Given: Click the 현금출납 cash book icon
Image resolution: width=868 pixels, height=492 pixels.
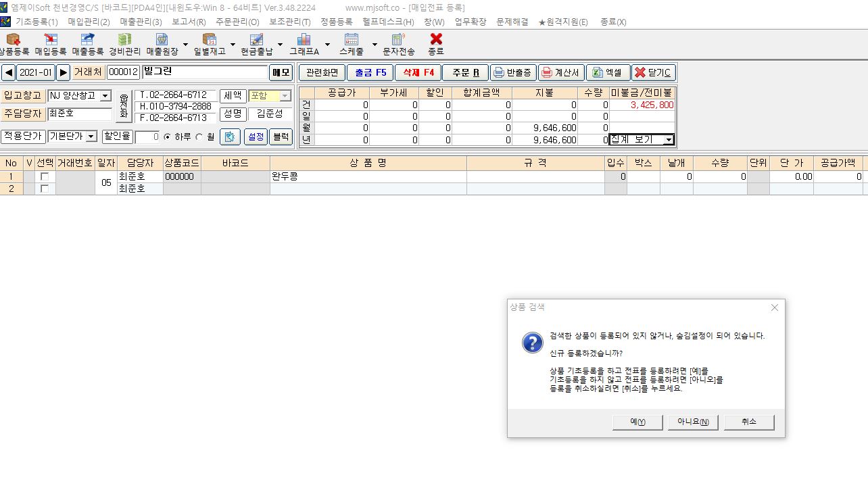Looking at the screenshot, I should point(256,44).
